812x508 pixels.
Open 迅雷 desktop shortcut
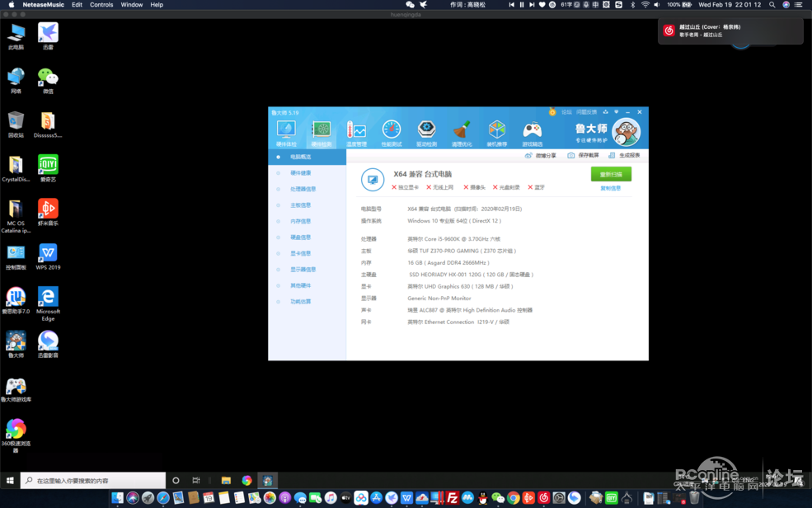click(48, 36)
